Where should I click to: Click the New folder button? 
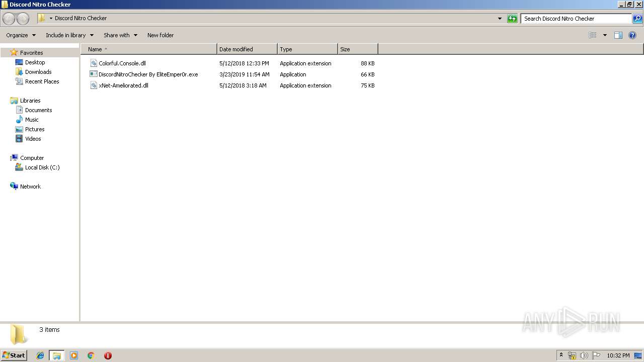tap(160, 35)
